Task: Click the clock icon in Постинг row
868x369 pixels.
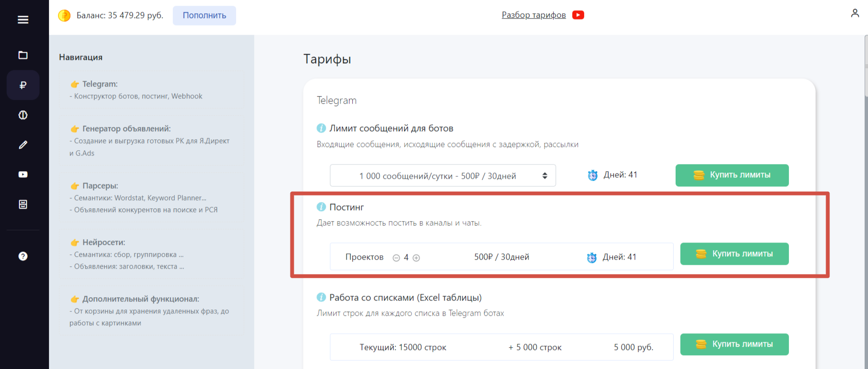Action: click(592, 257)
